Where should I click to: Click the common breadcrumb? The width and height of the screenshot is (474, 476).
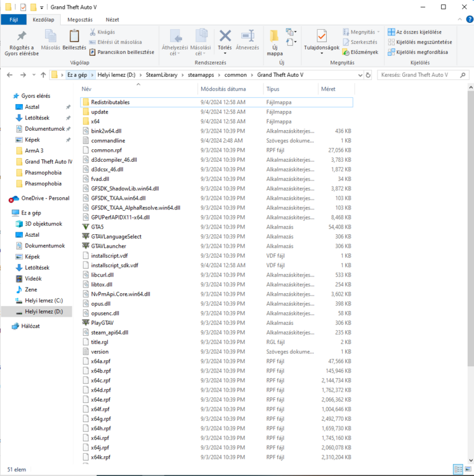pos(235,75)
